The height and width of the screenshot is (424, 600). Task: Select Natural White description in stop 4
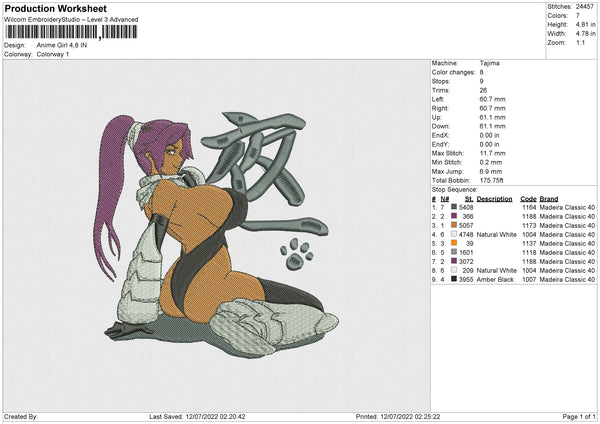pos(496,234)
